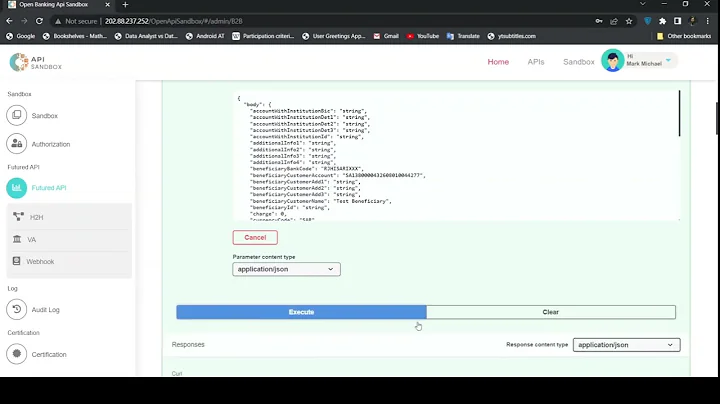Click Mark Michael's user avatar
Screen dimensions: 720x404
[613, 61]
